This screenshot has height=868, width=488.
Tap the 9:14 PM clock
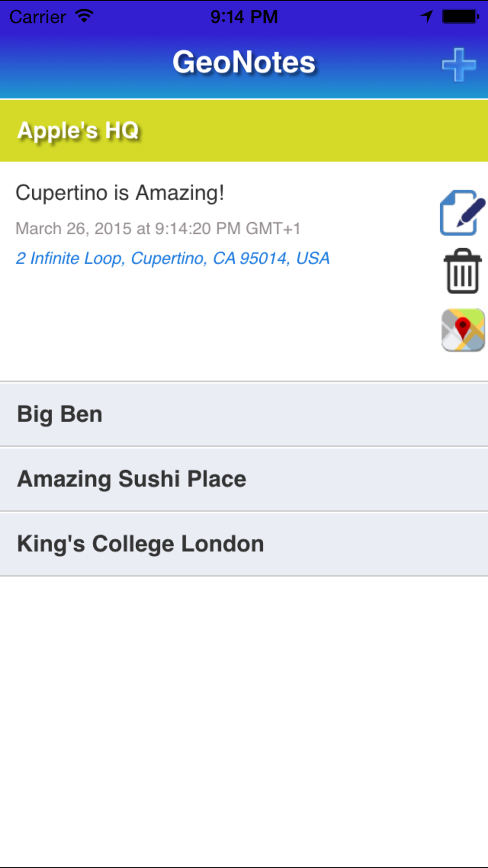[244, 17]
